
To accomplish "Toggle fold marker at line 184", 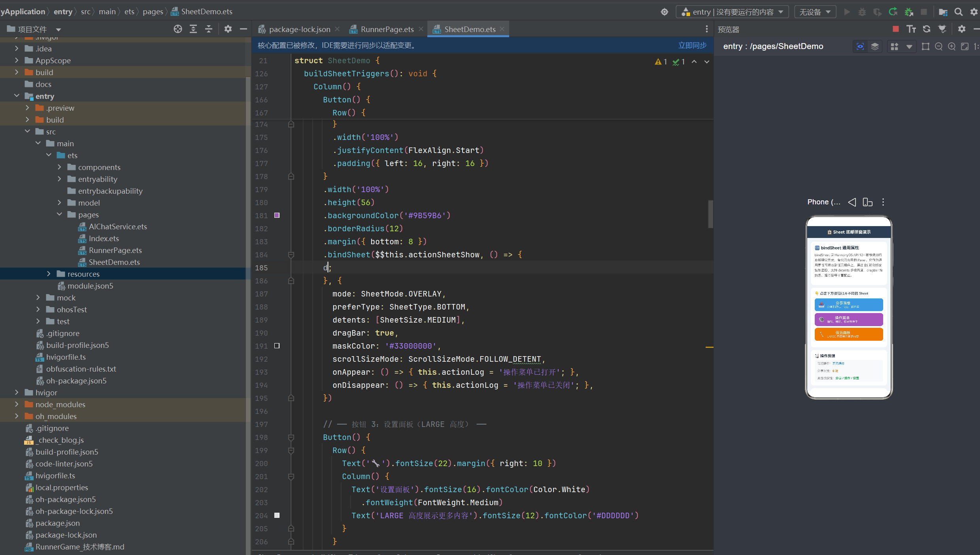I will click(x=291, y=255).
